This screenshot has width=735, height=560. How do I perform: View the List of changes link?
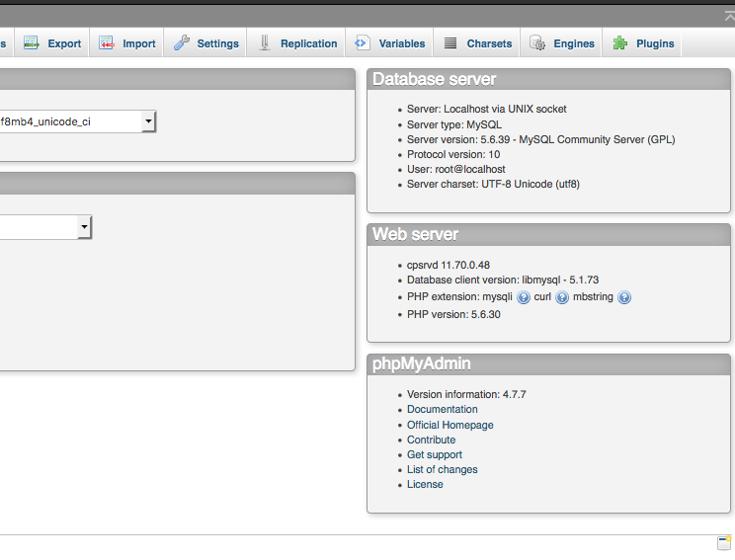click(442, 469)
